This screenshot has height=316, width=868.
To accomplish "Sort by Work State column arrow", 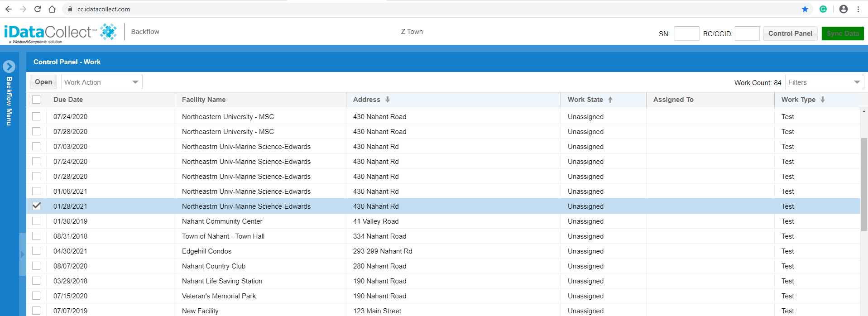I will pyautogui.click(x=610, y=100).
